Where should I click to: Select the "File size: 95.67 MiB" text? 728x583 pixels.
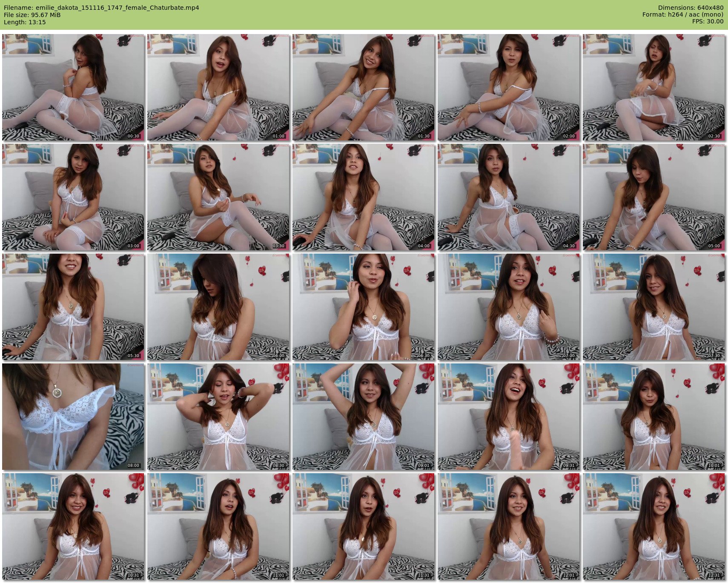(32, 15)
